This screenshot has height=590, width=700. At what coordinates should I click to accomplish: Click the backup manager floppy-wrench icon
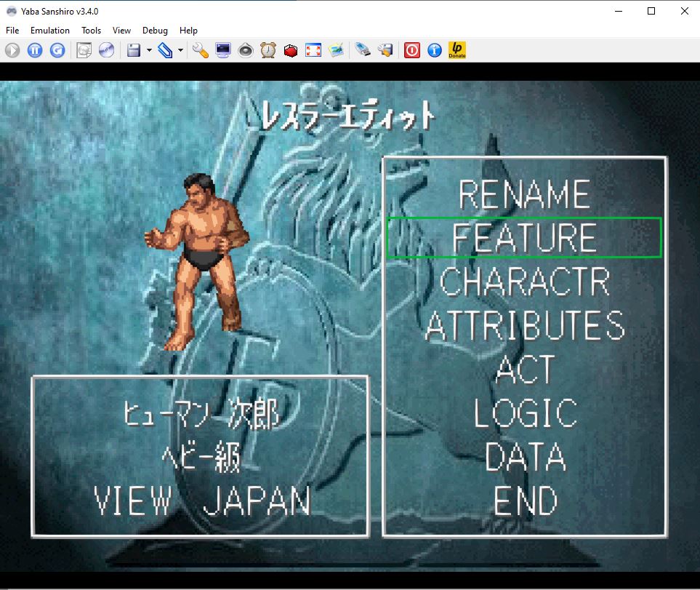click(385, 50)
